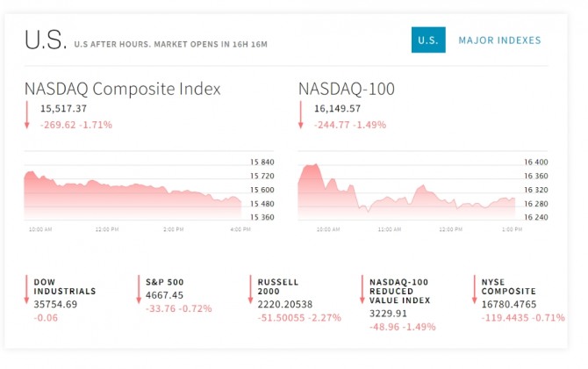Click the NASDAQ-100 down arrow icon
The height and width of the screenshot is (369, 588).
(x=301, y=116)
